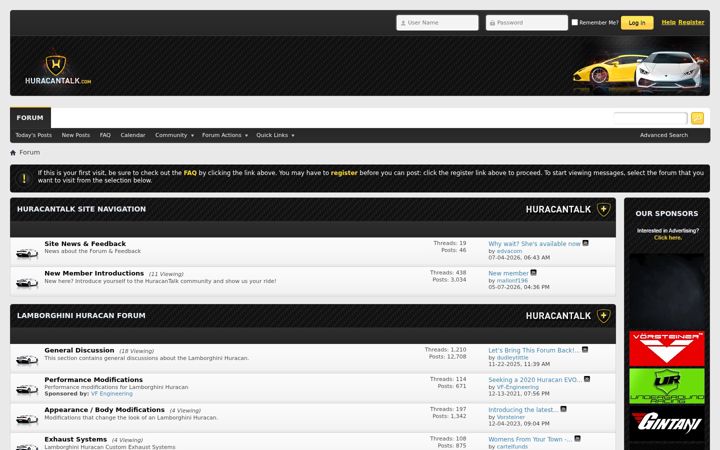Open New Posts in the nav bar

click(76, 135)
